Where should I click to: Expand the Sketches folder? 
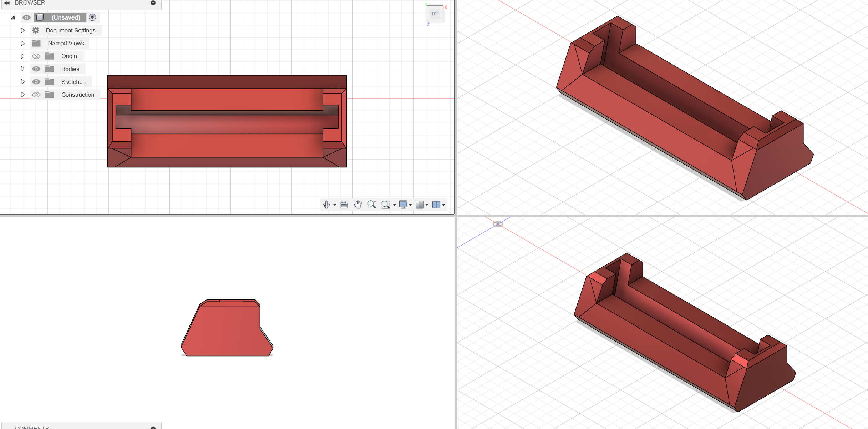22,82
